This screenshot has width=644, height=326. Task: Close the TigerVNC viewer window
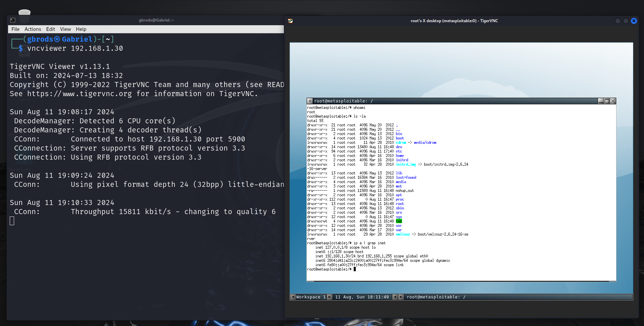tap(634, 21)
